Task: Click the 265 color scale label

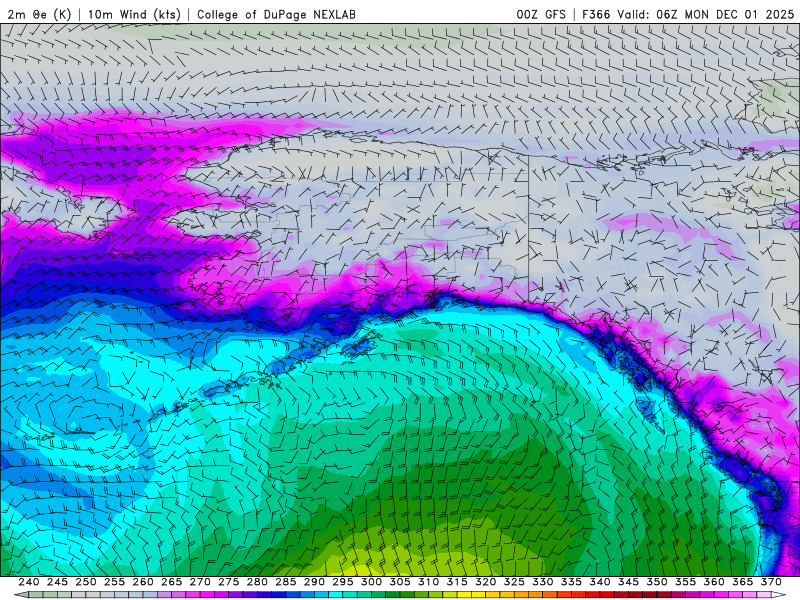Action: 171,582
